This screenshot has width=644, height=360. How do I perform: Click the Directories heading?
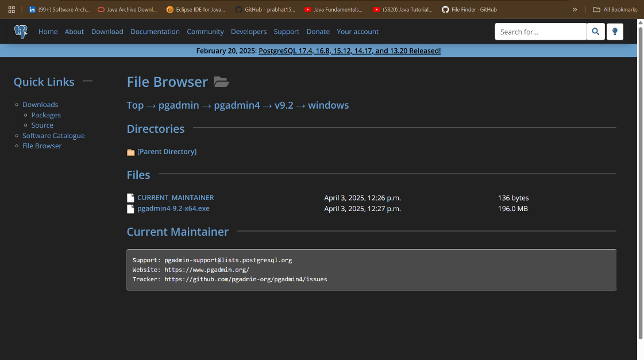point(155,129)
